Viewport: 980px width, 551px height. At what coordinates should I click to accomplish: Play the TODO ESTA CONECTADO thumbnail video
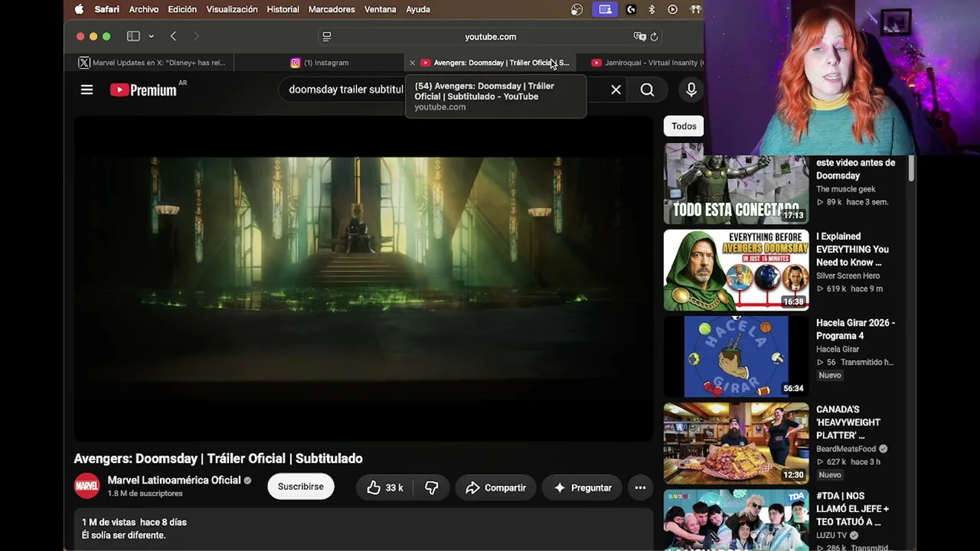[736, 184]
